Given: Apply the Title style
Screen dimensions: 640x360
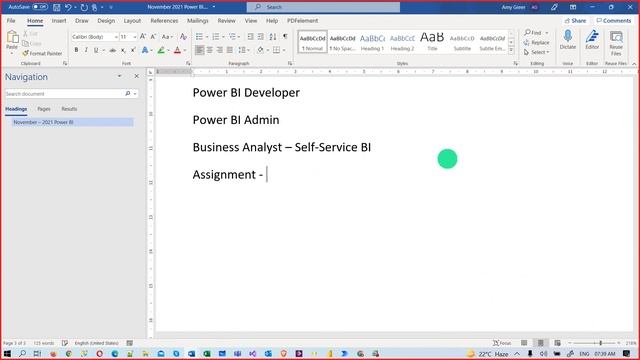Looking at the screenshot, I should [432, 42].
